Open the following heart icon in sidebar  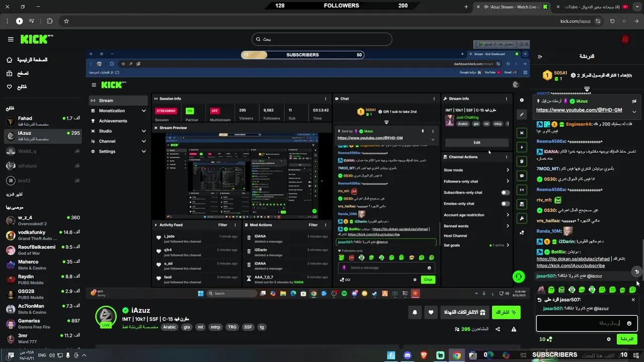10,87
